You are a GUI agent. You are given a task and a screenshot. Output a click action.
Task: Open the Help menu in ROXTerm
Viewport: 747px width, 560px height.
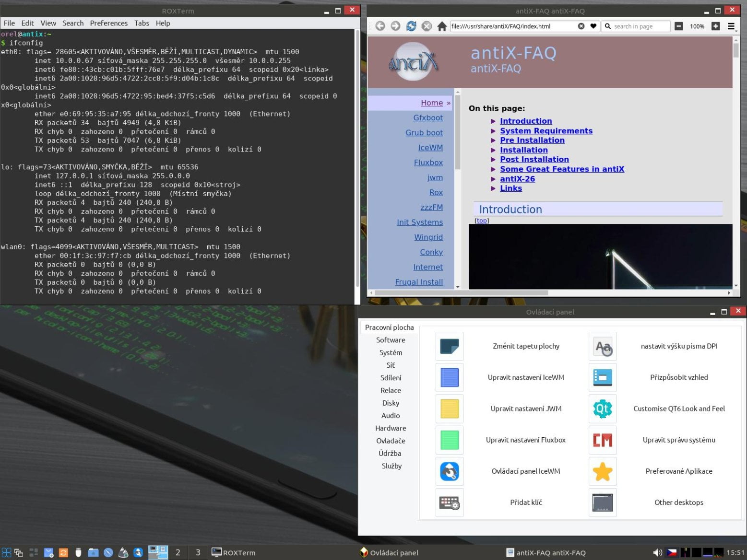pyautogui.click(x=163, y=23)
